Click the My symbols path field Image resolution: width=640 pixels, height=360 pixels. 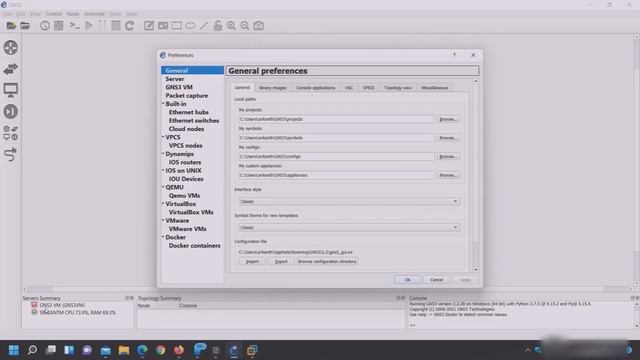point(337,138)
